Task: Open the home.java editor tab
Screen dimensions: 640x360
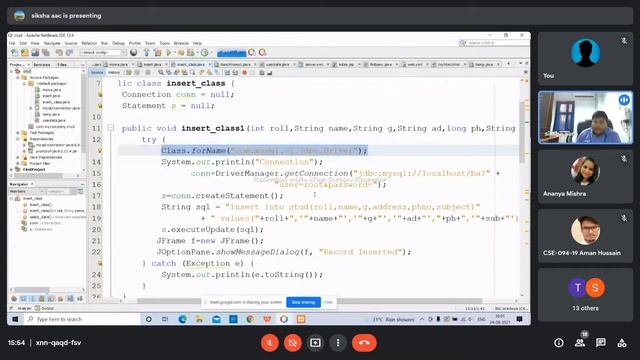Action: pyautogui.click(x=119, y=64)
